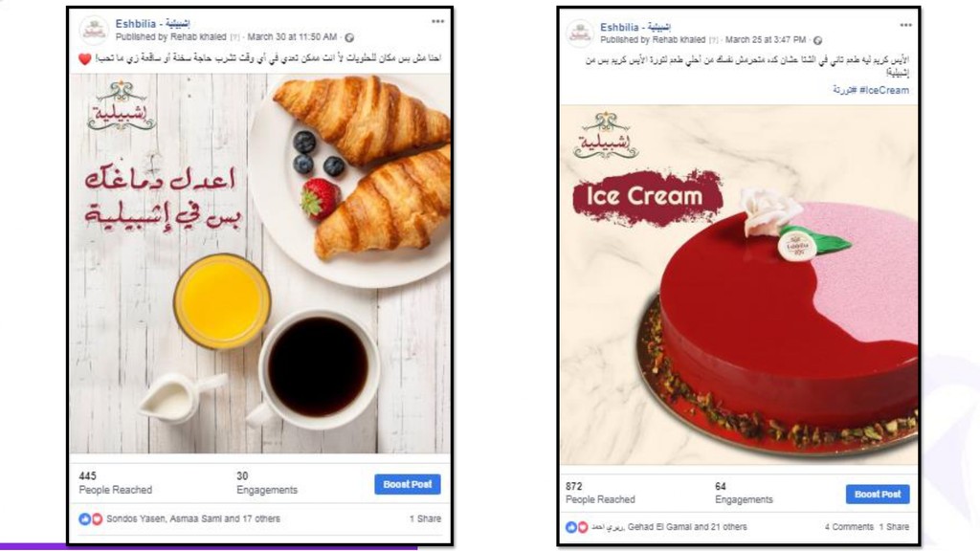Open the red Ice Cream cake image
980x551 pixels.
[x=739, y=285]
